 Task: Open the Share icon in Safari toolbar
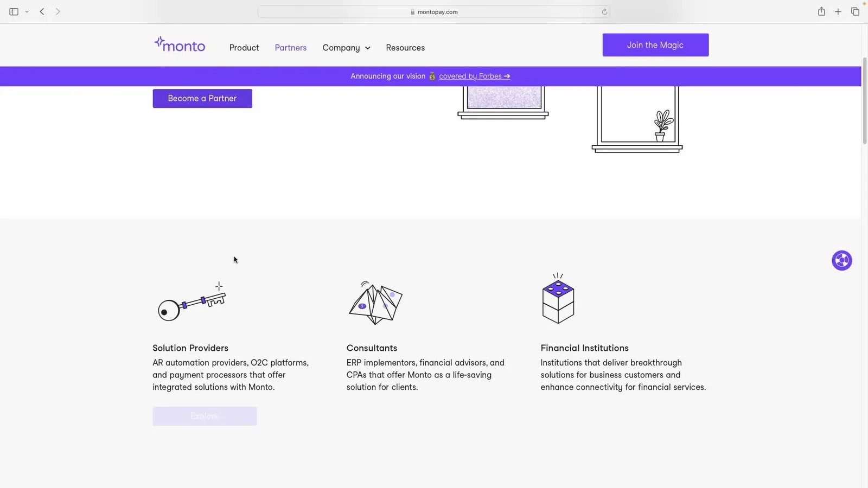tap(821, 11)
